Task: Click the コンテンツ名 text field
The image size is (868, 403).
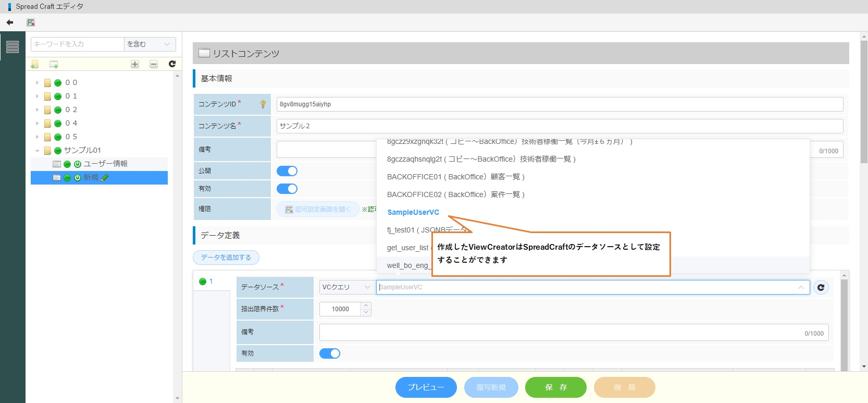Action: coord(560,126)
